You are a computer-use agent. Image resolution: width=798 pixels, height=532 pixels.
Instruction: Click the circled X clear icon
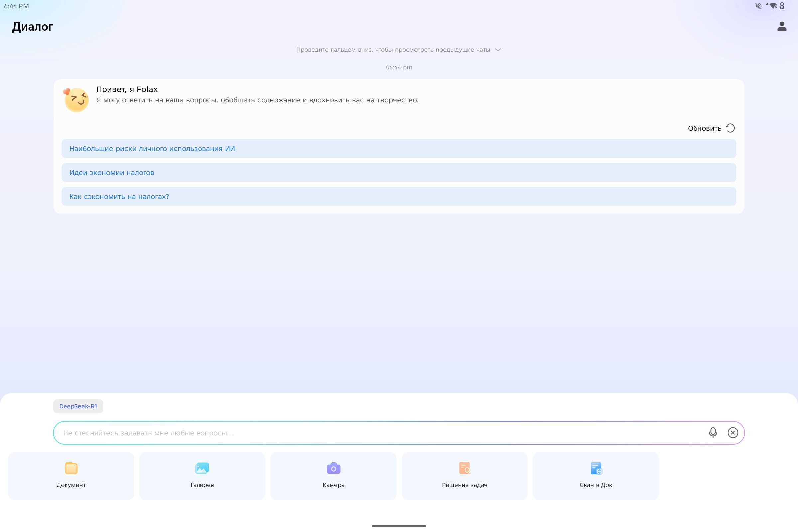click(732, 433)
